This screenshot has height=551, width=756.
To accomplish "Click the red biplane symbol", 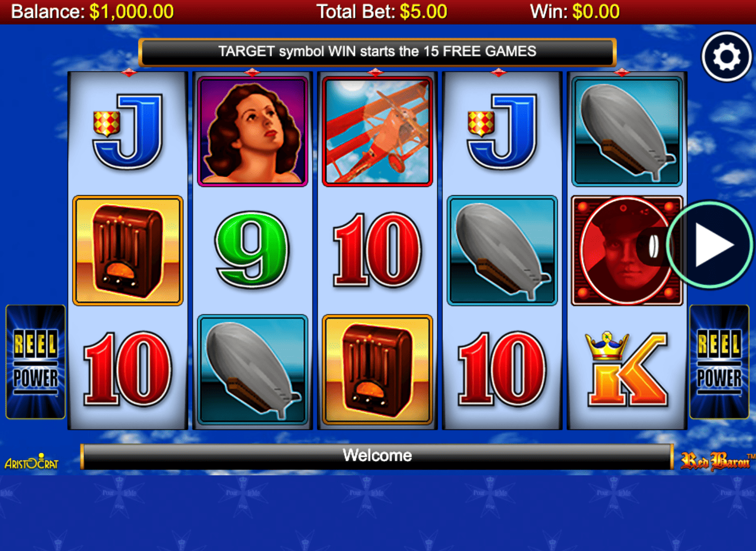I will tap(377, 131).
